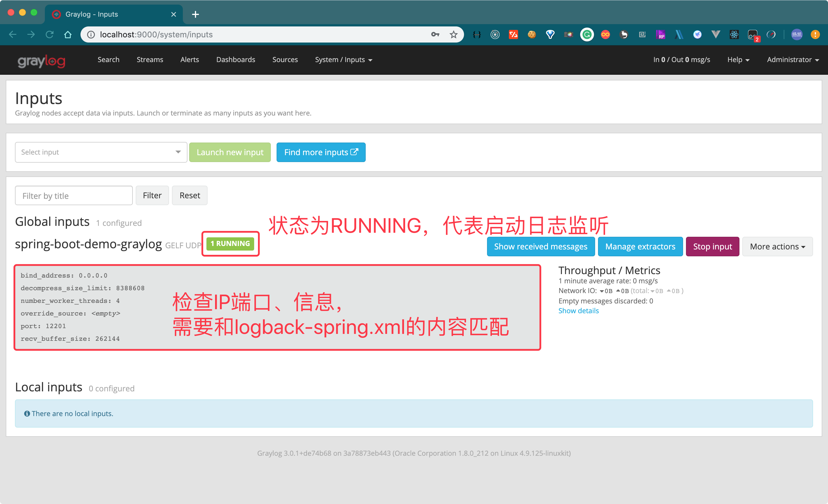
Task: Open the React devtools extension
Action: point(734,34)
